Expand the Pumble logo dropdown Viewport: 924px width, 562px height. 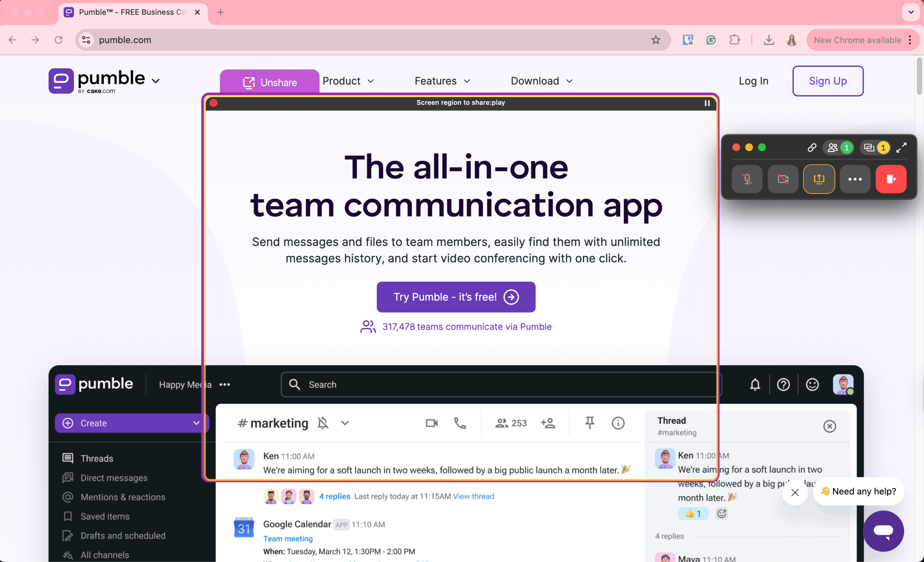(x=156, y=81)
